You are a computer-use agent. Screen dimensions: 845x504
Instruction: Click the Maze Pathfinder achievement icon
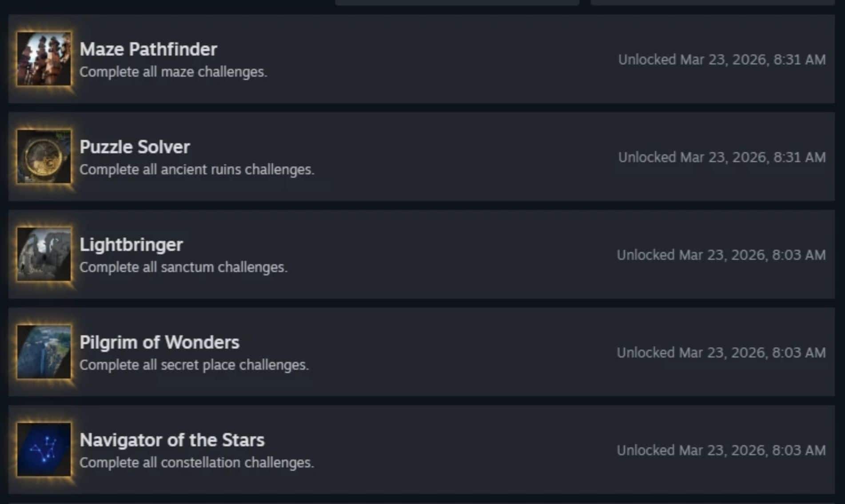[44, 60]
